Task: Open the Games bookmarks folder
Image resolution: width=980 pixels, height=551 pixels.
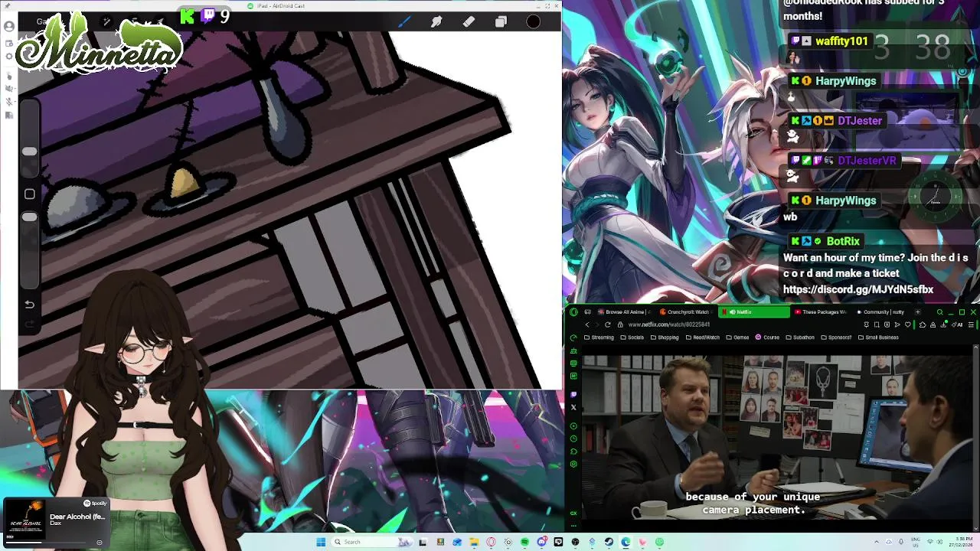Action: pos(738,337)
